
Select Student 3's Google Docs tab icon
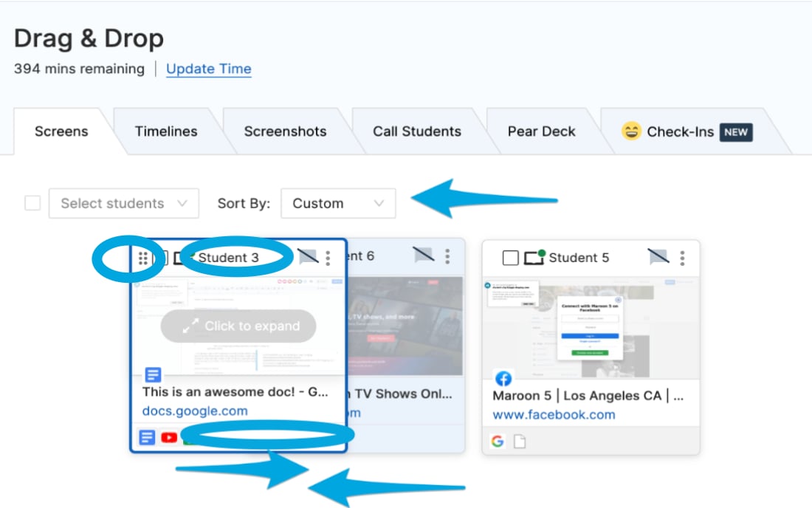tap(147, 438)
